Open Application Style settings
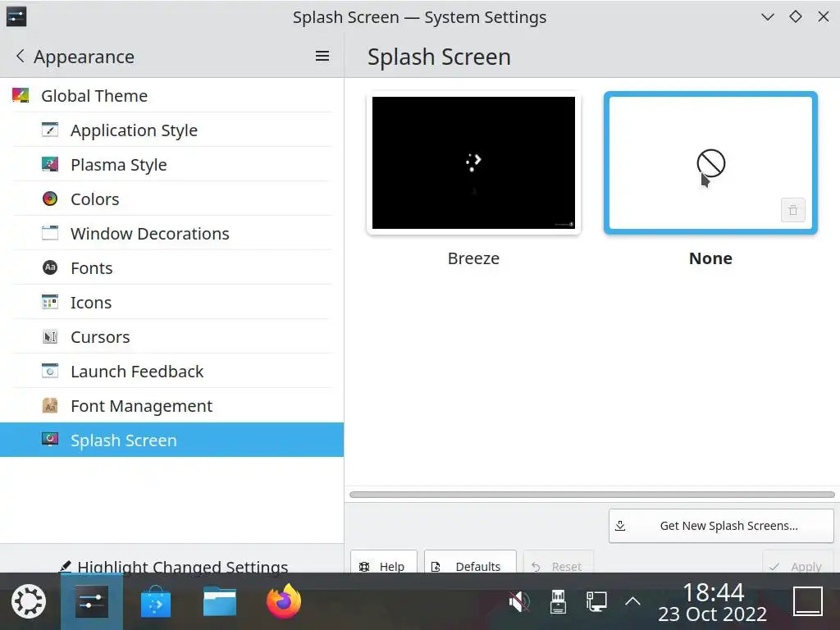This screenshot has height=630, width=840. point(171,130)
